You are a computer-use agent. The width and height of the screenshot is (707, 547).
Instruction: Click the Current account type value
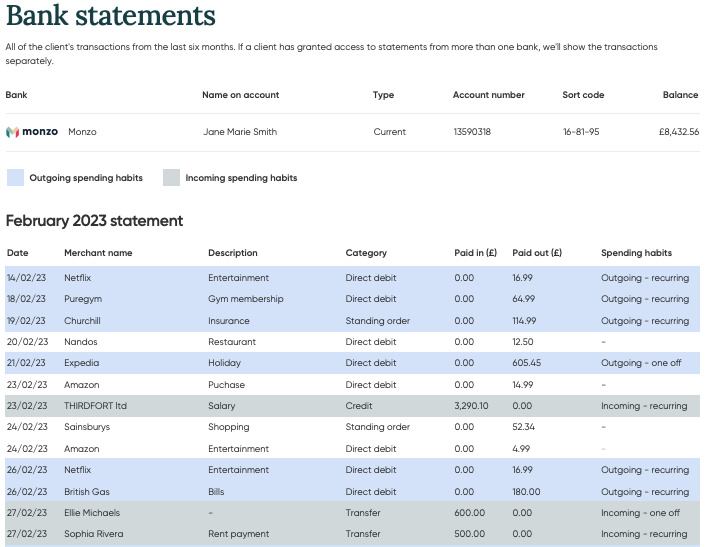pos(390,132)
